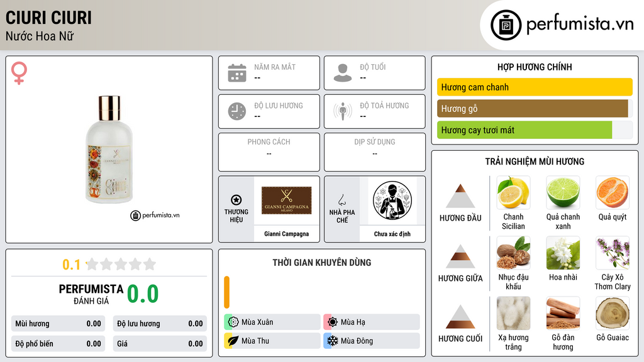The height and width of the screenshot is (362, 644).
Task: Click the radiating figure icon for Độ Toả Hương
Action: point(343,111)
